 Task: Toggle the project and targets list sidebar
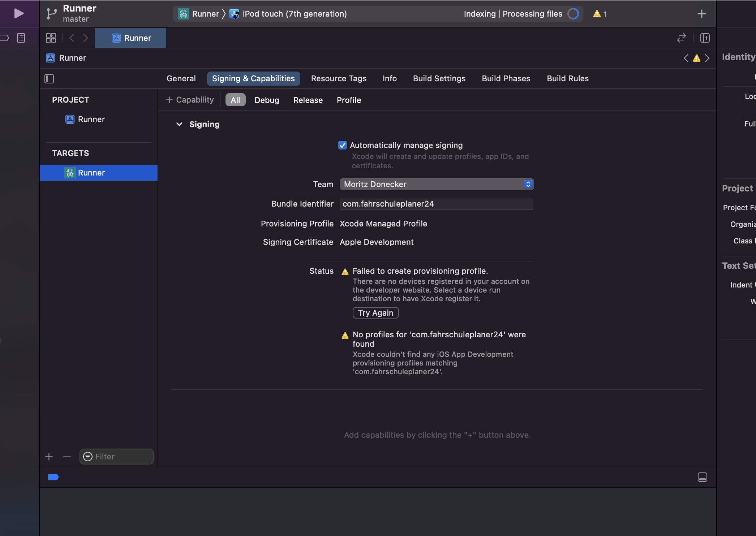tap(49, 79)
